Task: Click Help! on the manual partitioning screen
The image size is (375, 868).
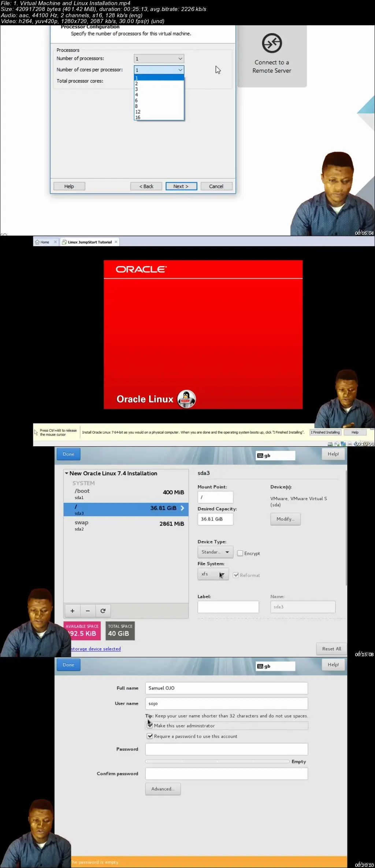Action: click(x=333, y=454)
